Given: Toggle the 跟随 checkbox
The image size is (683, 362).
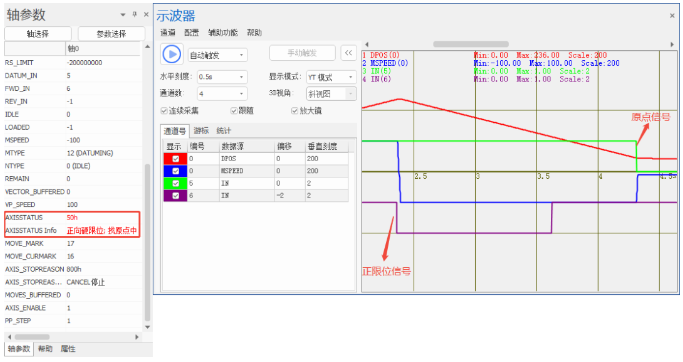Looking at the screenshot, I should pos(234,111).
